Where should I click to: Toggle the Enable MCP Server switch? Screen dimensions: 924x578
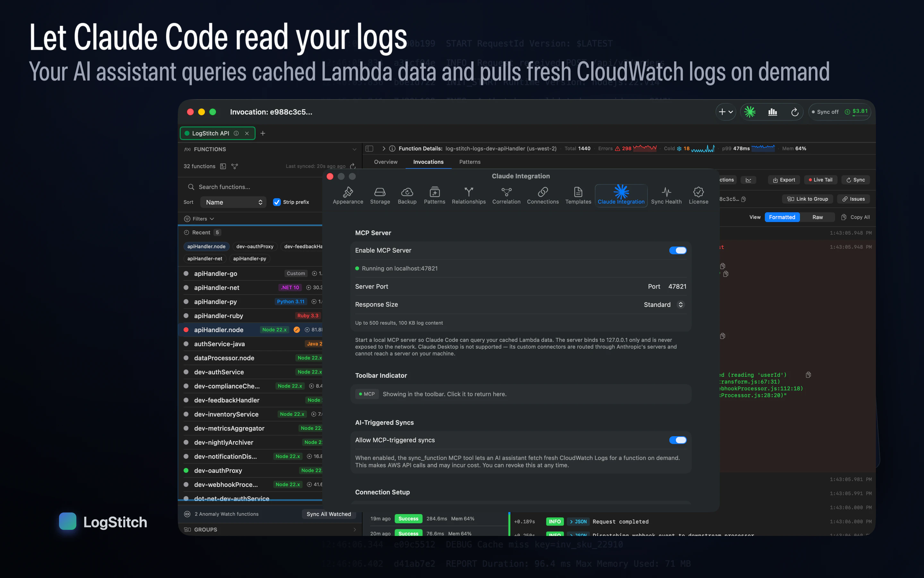tap(678, 250)
